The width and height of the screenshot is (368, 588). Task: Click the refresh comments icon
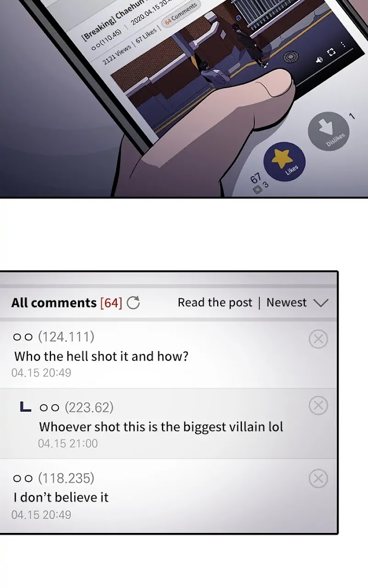[x=133, y=302]
